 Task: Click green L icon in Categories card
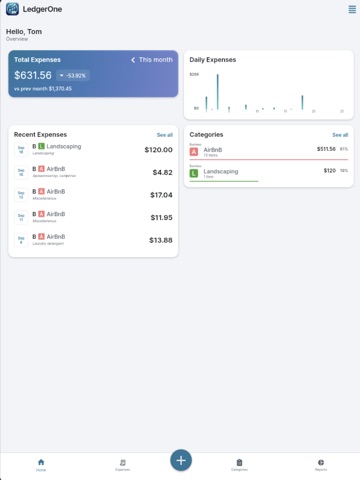coord(194,173)
